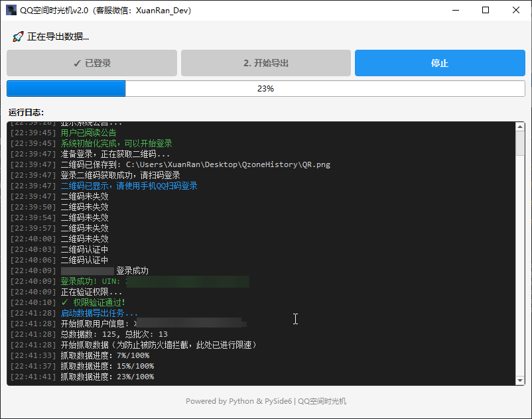The height and width of the screenshot is (419, 532).
Task: Maximize the QQ空间时光机 window
Action: [486, 10]
